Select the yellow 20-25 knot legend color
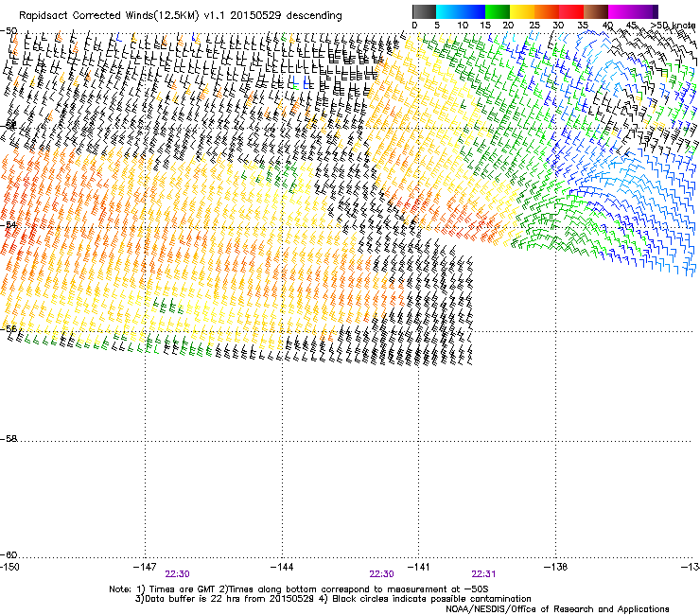This screenshot has height=615, width=700. 522,11
